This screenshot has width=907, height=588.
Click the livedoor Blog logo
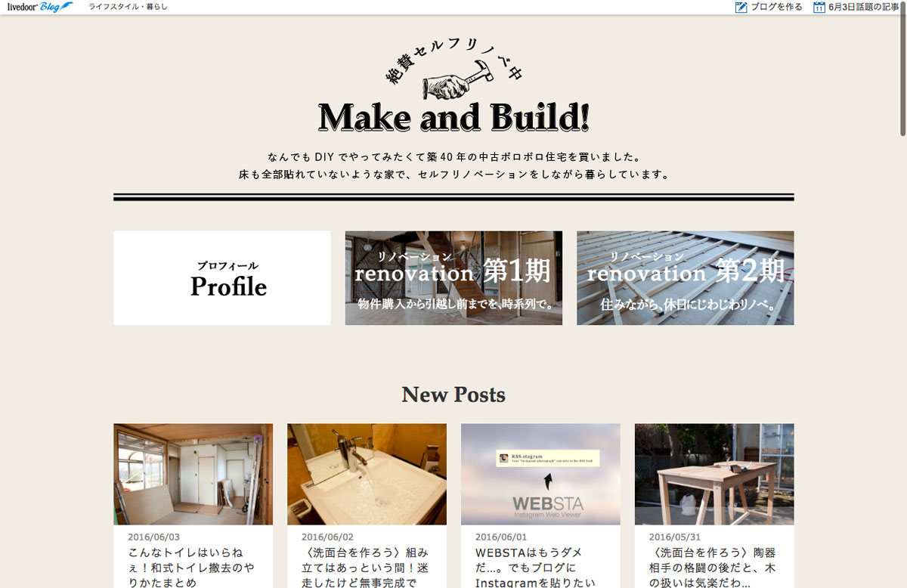click(40, 7)
